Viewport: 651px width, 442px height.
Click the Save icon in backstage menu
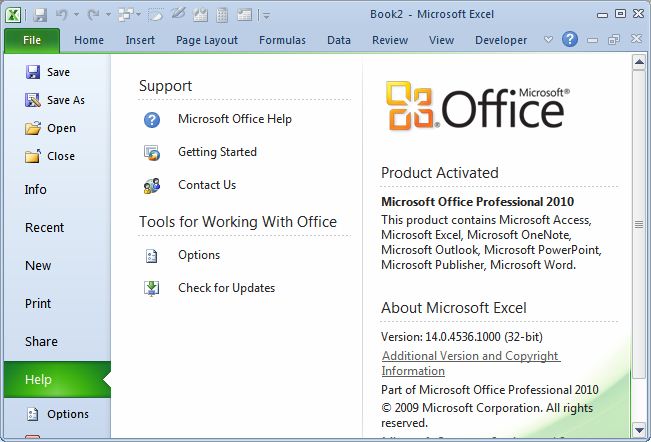pyautogui.click(x=33, y=72)
